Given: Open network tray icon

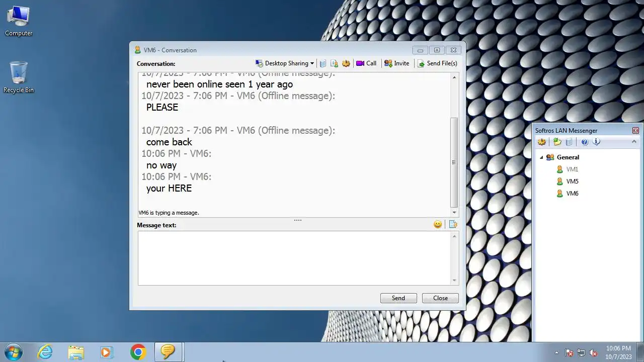Looking at the screenshot, I should (x=581, y=352).
